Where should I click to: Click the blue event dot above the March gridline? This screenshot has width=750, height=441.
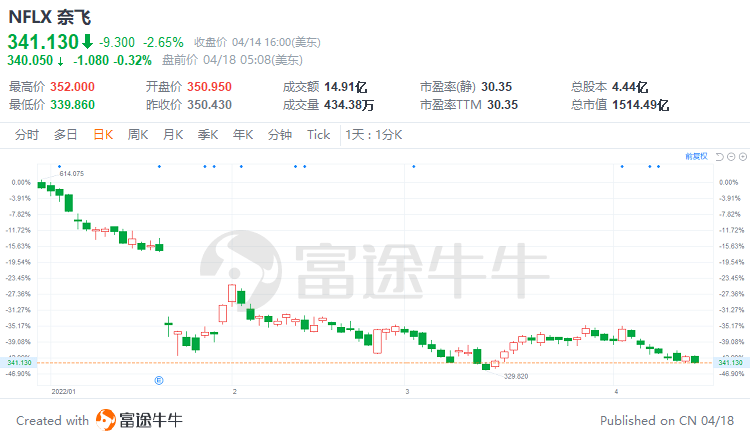click(x=414, y=166)
